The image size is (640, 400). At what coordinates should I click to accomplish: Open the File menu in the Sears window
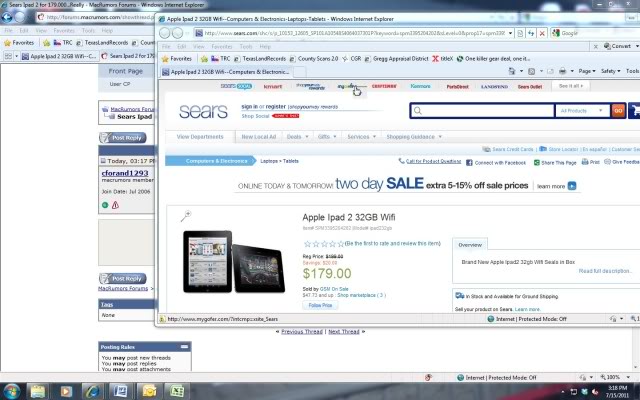tap(166, 47)
